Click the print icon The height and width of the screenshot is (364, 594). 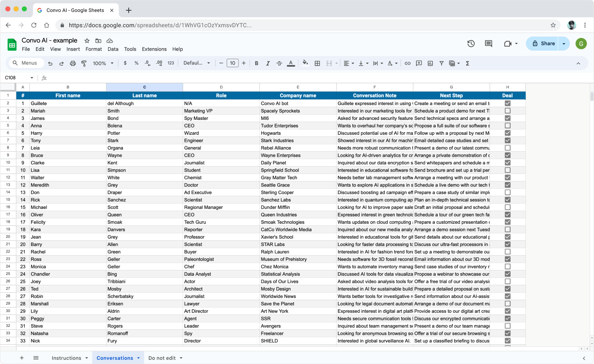tap(73, 63)
